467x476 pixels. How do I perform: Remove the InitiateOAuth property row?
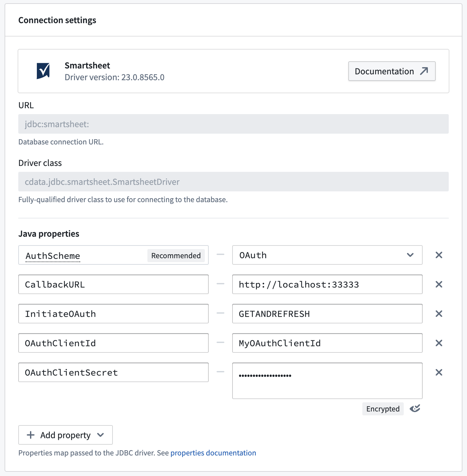click(439, 314)
